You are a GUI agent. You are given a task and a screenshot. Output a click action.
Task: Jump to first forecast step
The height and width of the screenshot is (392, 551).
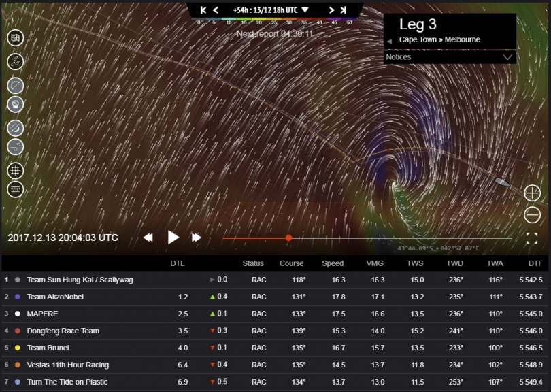(x=203, y=10)
